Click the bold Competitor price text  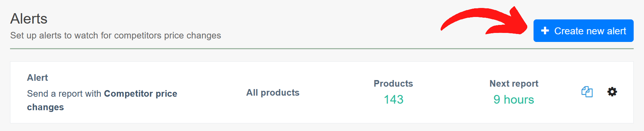(x=141, y=94)
